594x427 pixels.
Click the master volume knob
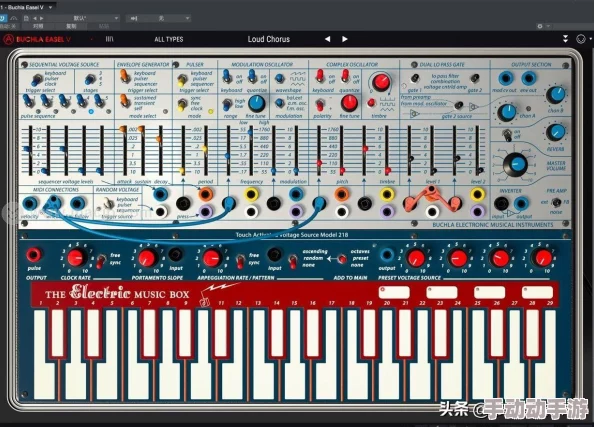[516, 164]
